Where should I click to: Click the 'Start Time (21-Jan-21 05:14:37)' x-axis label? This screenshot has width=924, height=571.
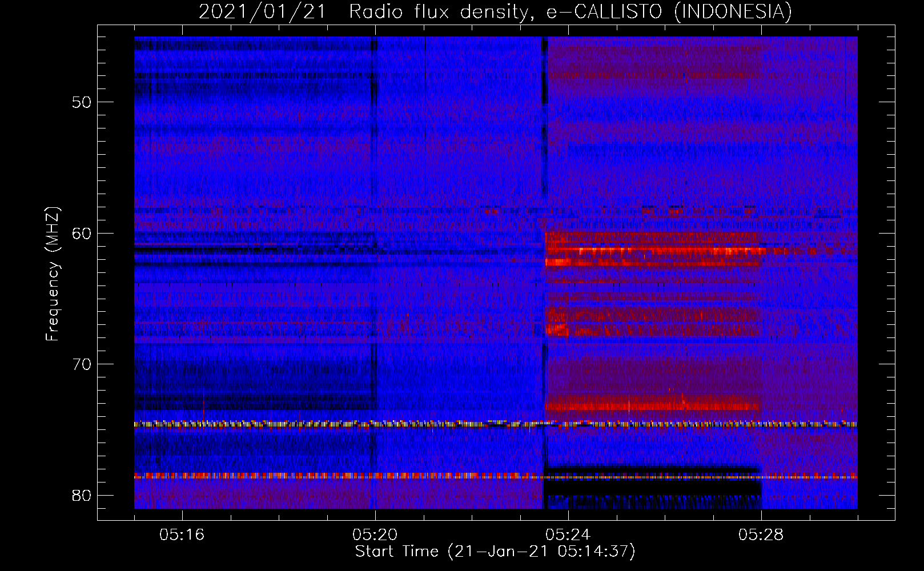pos(495,552)
